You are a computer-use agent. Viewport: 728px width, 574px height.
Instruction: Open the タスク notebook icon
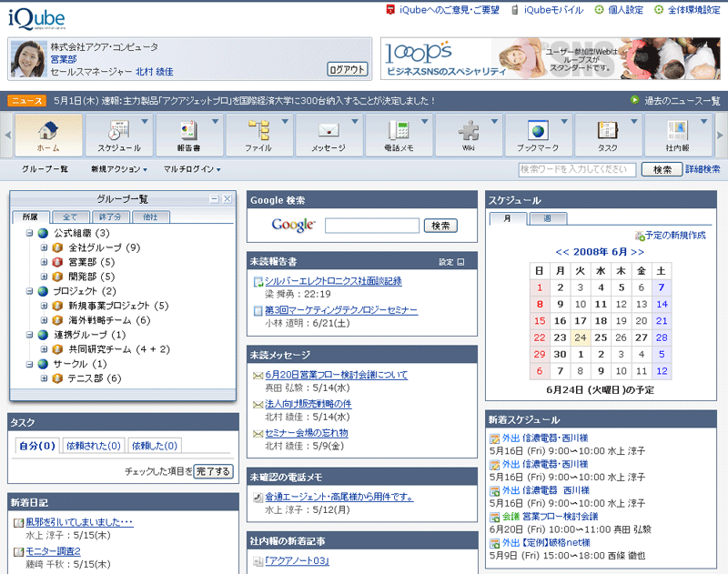pos(608,130)
